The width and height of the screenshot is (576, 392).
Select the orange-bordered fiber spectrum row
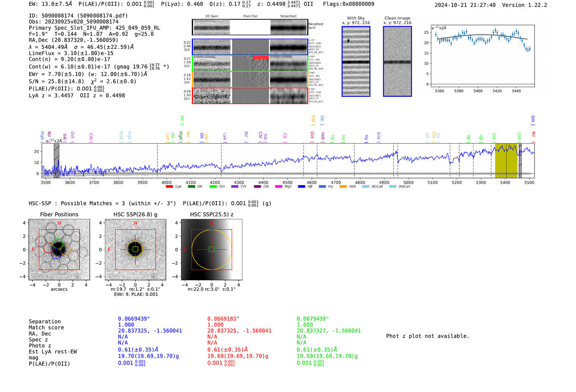point(250,79)
